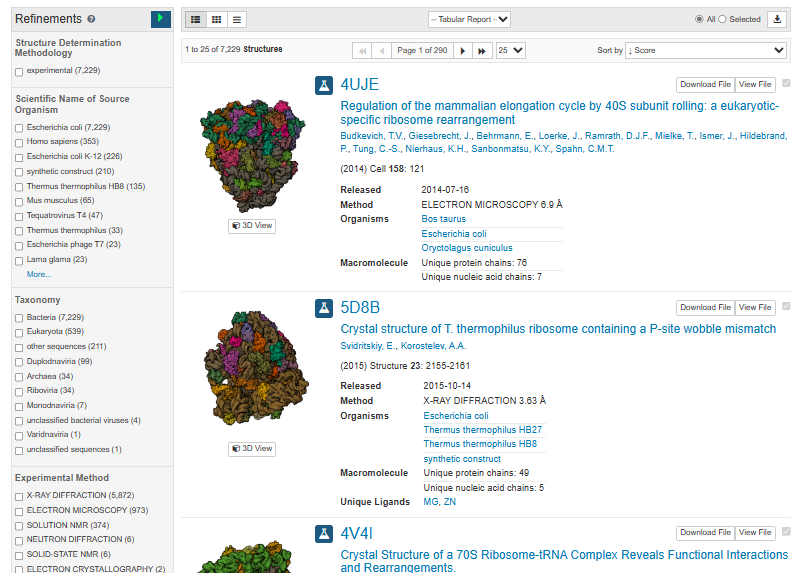
Task: Check the NEUTRON DIFFRACTION (6) filter
Action: click(19, 540)
